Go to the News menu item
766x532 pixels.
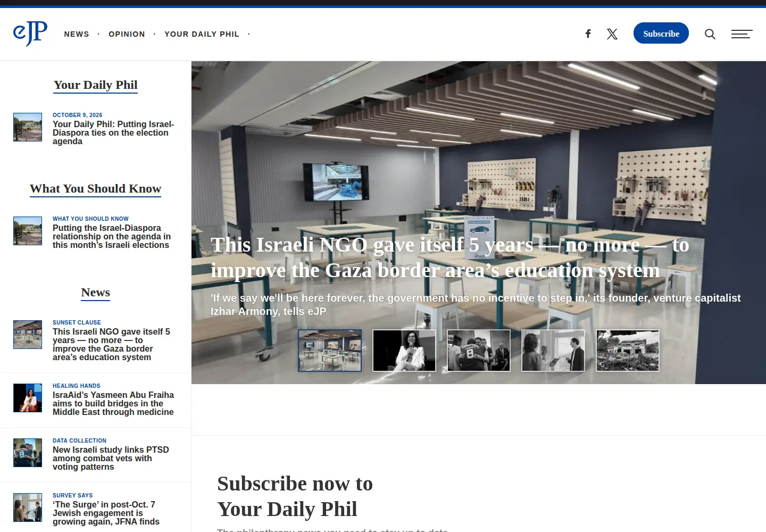[x=77, y=34]
